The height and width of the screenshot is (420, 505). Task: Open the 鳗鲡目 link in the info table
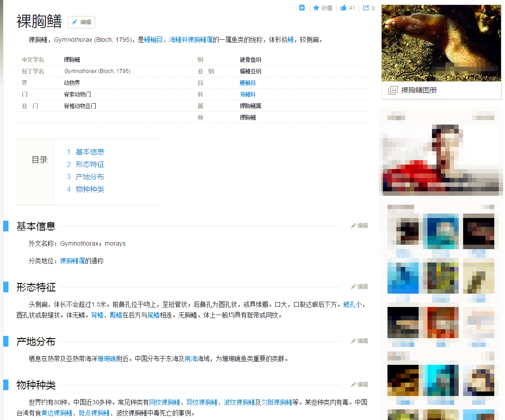tap(248, 83)
